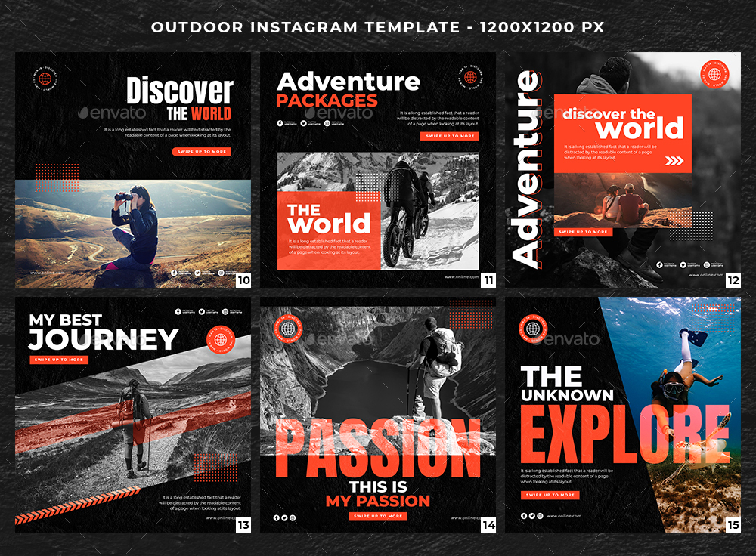The width and height of the screenshot is (756, 556).
Task: Click the Twitter icon under the Packages heading
Action: tap(303, 123)
